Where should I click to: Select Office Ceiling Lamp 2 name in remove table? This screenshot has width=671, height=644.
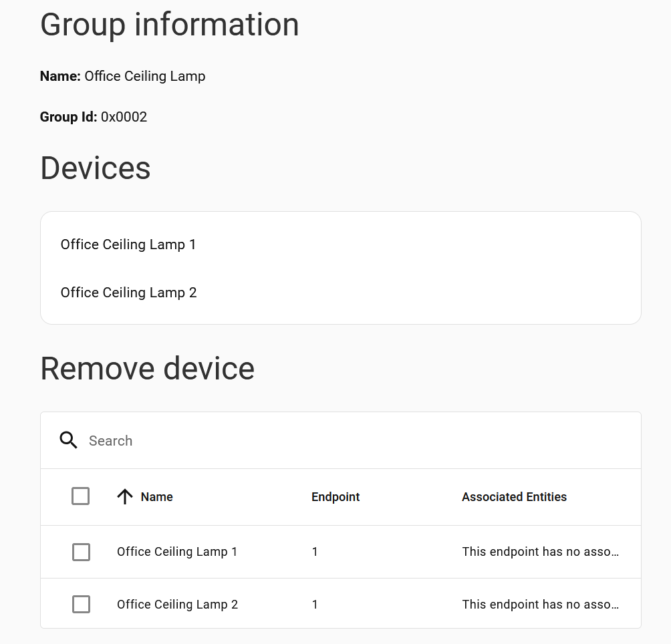click(177, 605)
